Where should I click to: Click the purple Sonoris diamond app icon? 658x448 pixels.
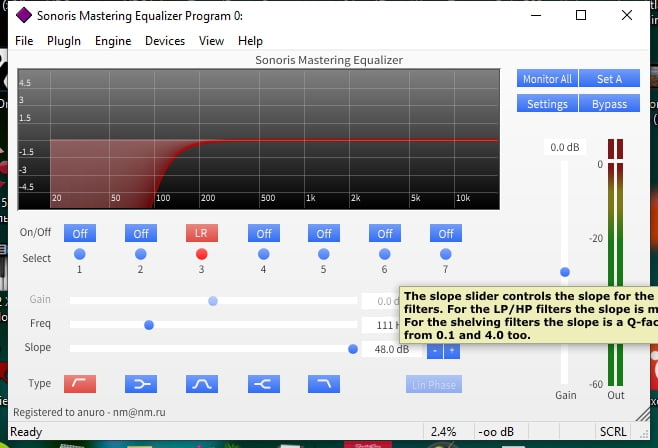24,16
